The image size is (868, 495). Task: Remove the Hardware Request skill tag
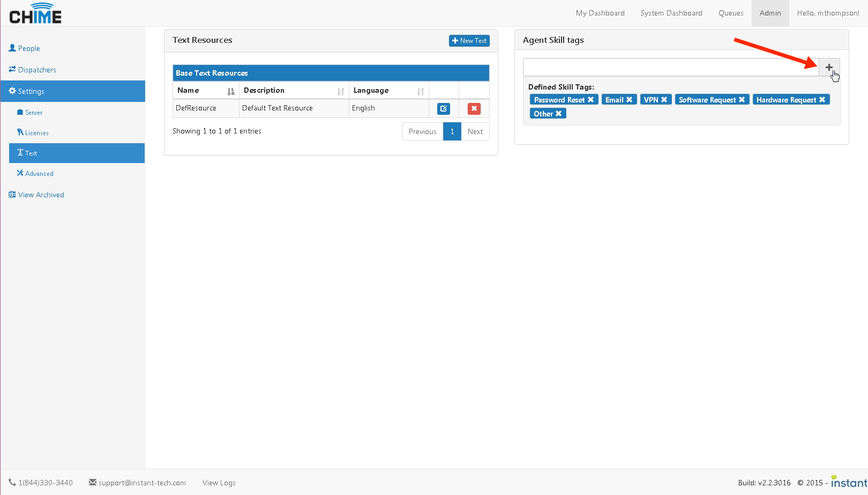pos(822,100)
